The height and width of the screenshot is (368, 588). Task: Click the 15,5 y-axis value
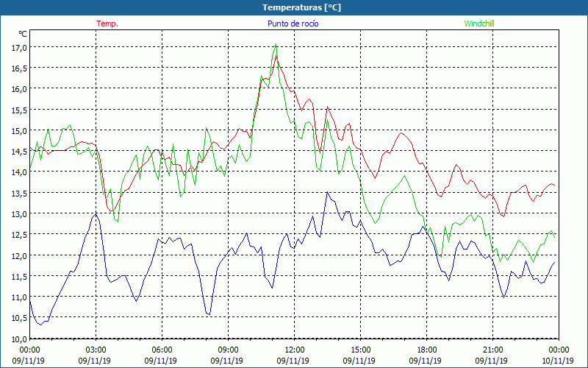(18, 110)
